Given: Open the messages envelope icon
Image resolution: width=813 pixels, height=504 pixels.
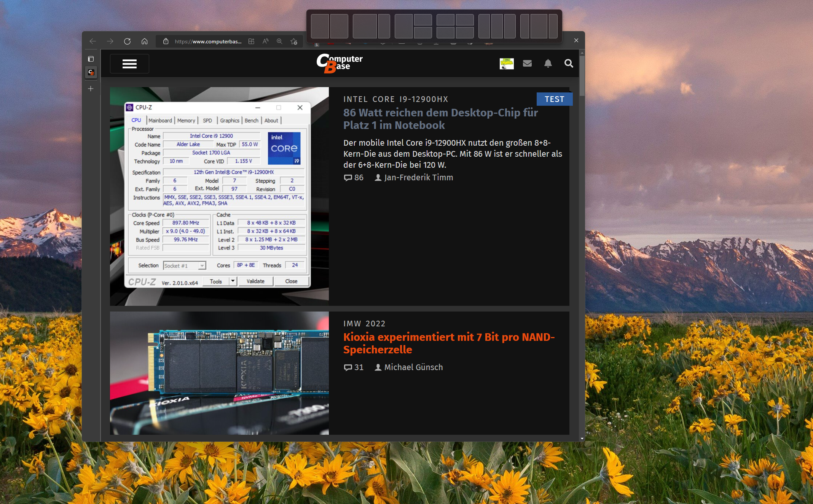Looking at the screenshot, I should pos(527,64).
